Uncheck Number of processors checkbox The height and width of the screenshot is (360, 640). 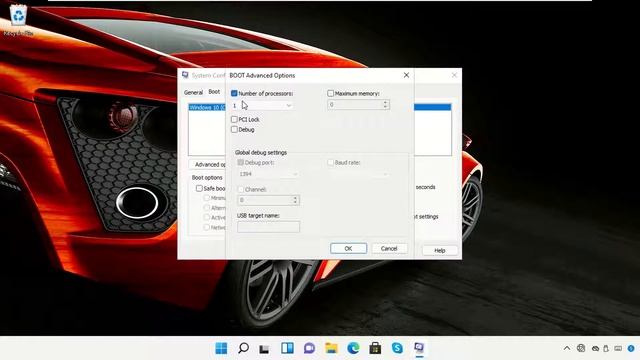[x=234, y=93]
